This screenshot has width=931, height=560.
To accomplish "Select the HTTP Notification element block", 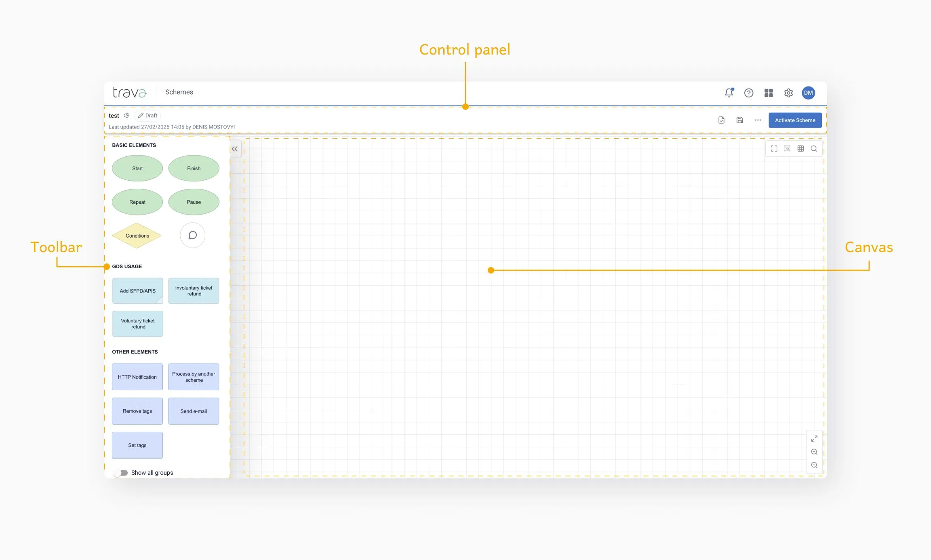I will coord(137,377).
